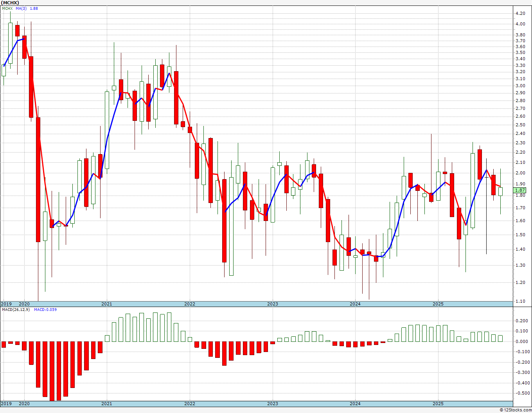Click 2020 on the MACD panel time axis

click(x=24, y=404)
